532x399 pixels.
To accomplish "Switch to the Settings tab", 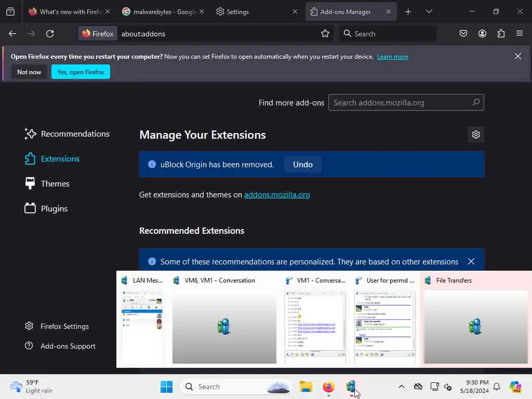I will (257, 11).
